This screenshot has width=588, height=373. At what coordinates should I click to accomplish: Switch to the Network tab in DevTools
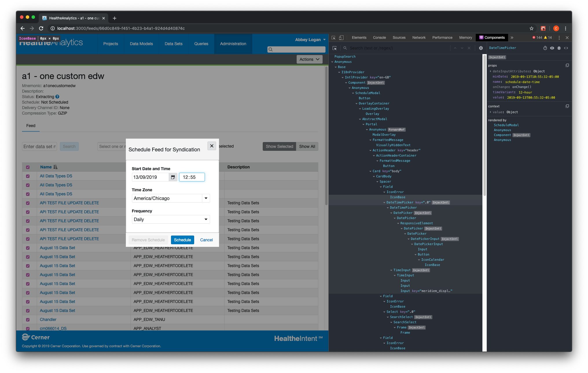point(419,38)
